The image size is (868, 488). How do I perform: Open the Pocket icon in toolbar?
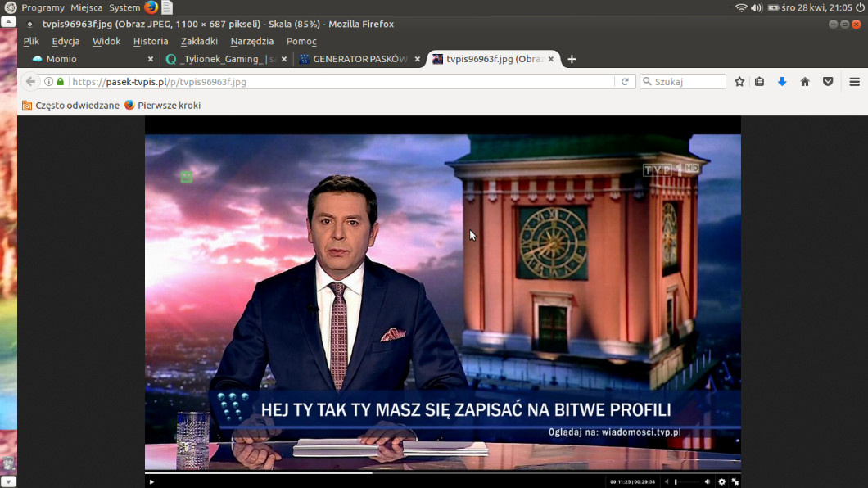(828, 82)
